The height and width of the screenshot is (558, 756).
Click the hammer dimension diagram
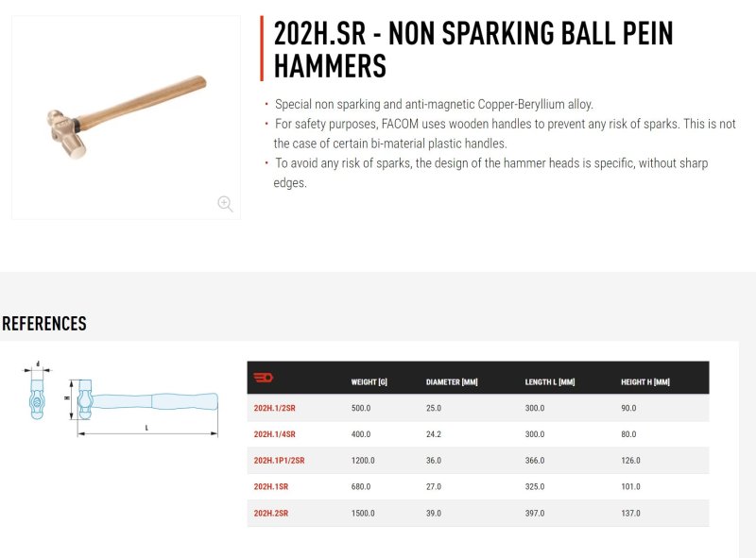point(144,408)
